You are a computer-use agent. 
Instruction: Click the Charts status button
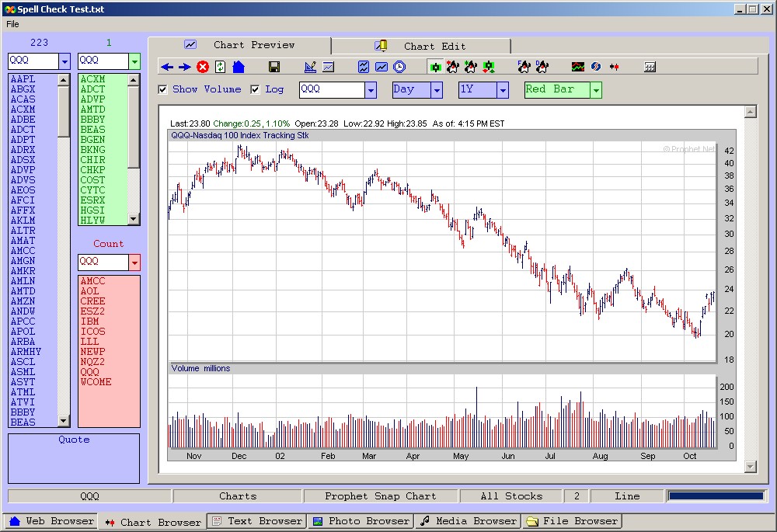[238, 495]
